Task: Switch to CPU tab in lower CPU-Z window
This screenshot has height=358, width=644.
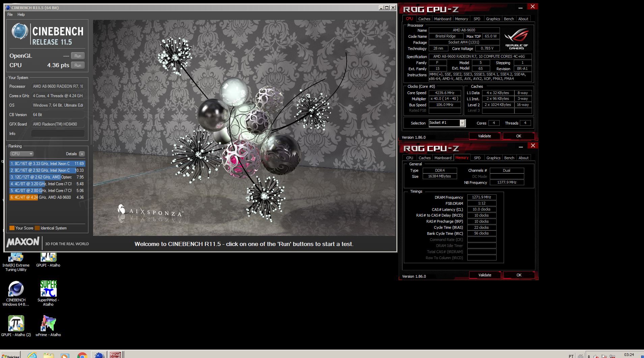Action: (410, 158)
